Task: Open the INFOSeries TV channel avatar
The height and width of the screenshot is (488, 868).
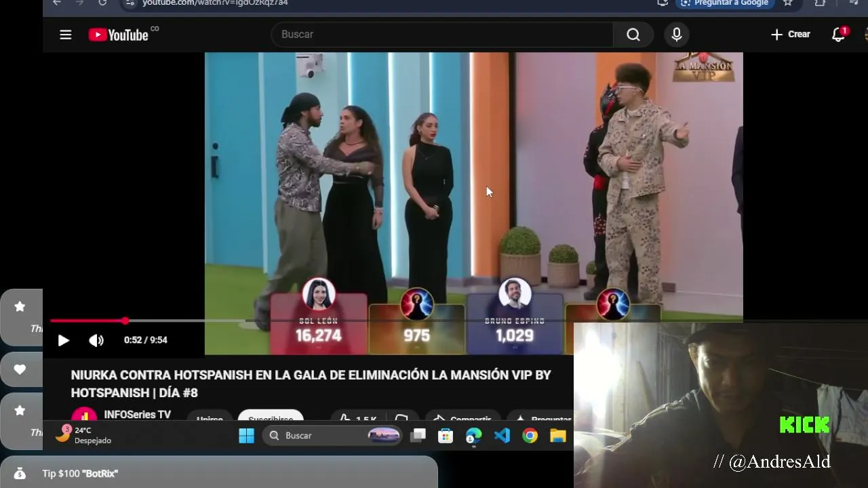Action: (x=84, y=415)
